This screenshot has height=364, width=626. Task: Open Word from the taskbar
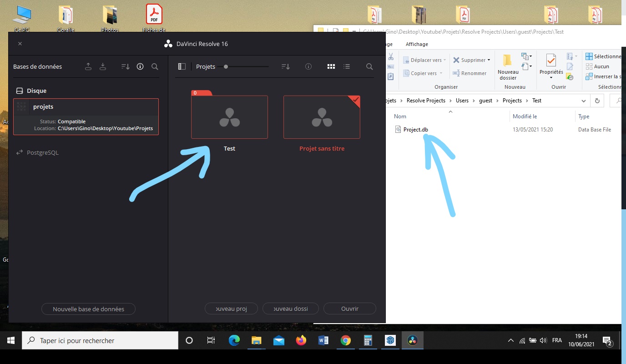(323, 340)
